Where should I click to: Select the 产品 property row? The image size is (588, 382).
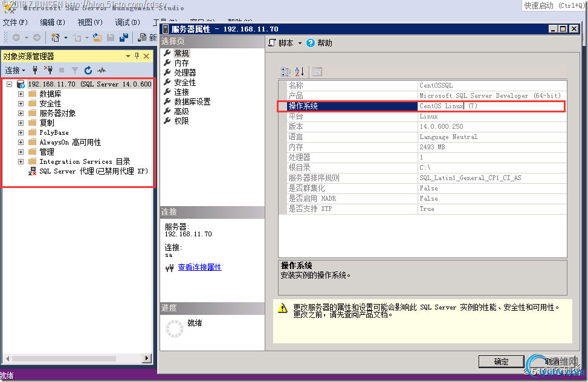(x=427, y=95)
